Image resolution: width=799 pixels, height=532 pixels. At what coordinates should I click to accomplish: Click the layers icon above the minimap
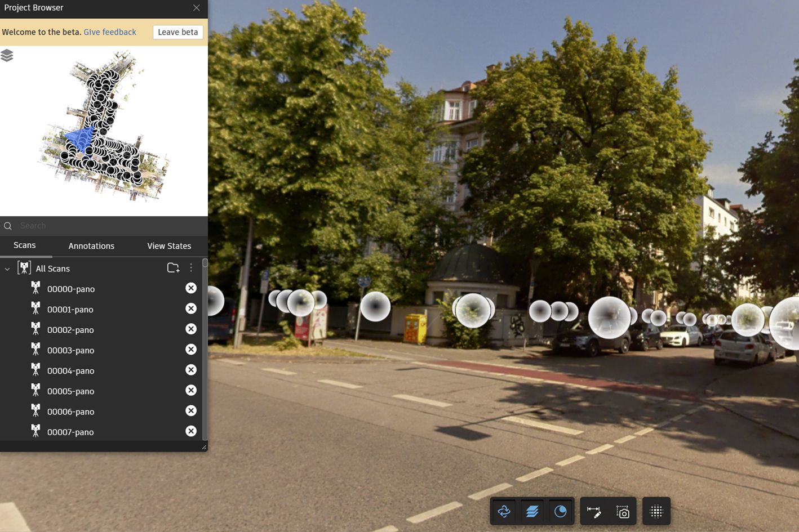tap(7, 55)
